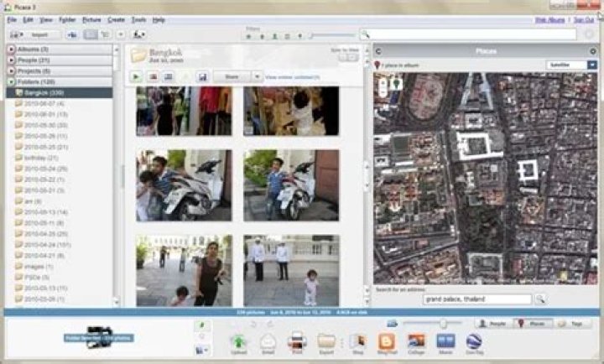Click the Print printer icon

297,341
